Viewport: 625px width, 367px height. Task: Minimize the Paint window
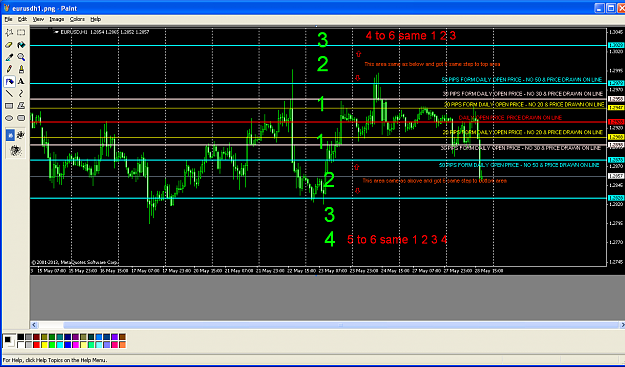(599, 8)
